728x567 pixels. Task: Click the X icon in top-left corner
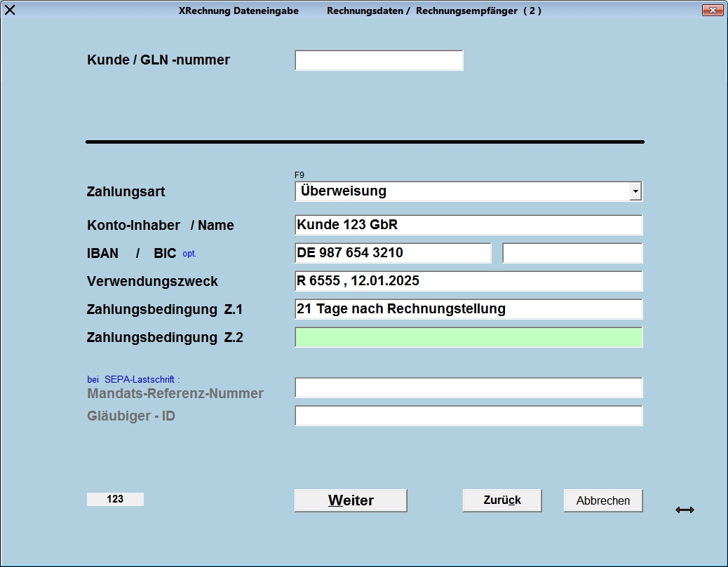[x=11, y=10]
